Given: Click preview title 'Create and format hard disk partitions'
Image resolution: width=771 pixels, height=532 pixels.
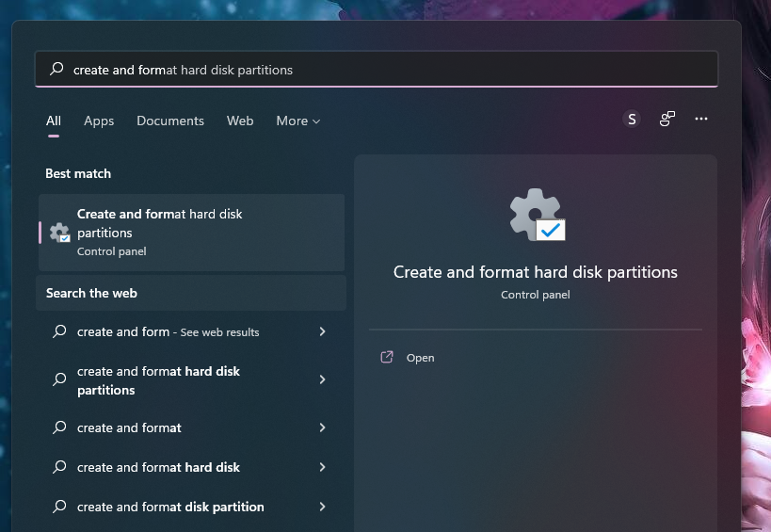Looking at the screenshot, I should click(x=536, y=272).
